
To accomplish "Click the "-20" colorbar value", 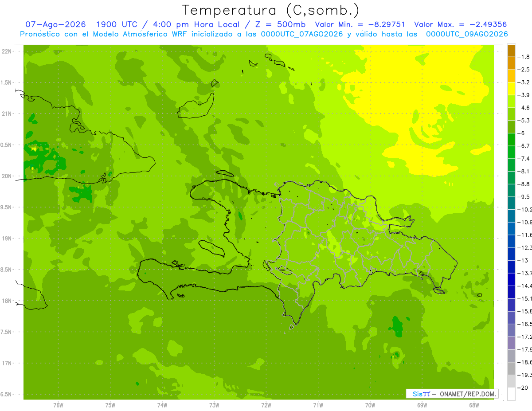I will pyautogui.click(x=523, y=388).
